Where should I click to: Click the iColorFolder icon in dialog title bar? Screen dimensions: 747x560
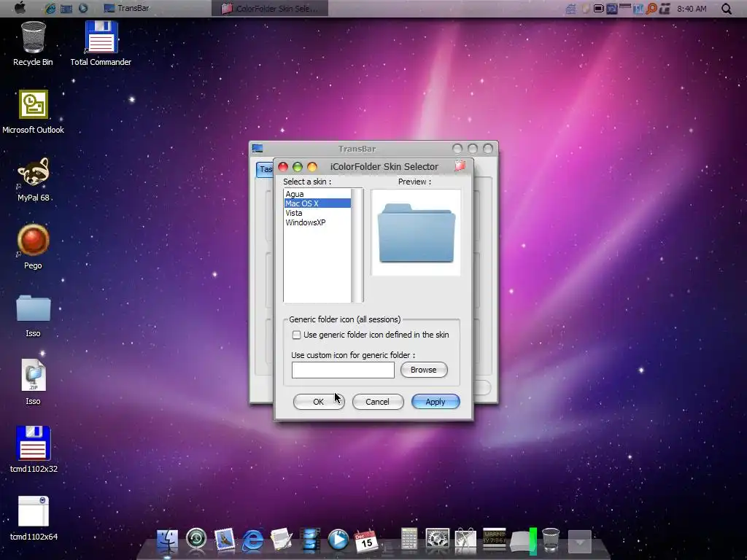point(460,166)
